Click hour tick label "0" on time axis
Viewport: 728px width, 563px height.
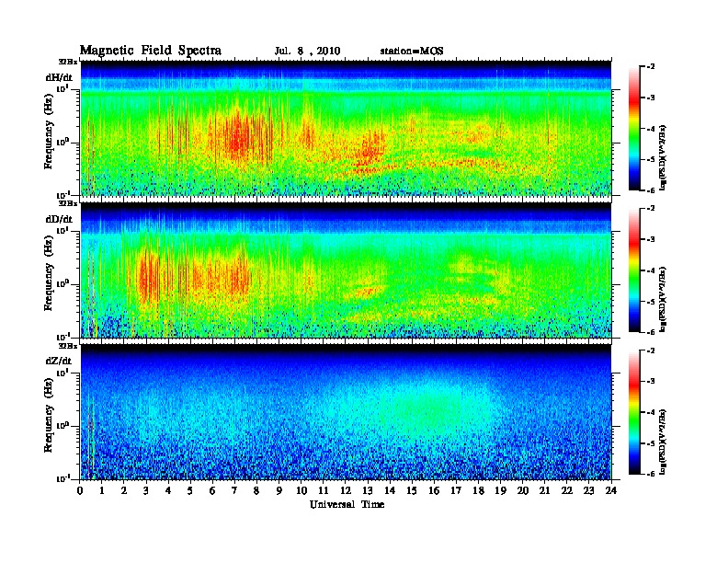click(x=80, y=490)
